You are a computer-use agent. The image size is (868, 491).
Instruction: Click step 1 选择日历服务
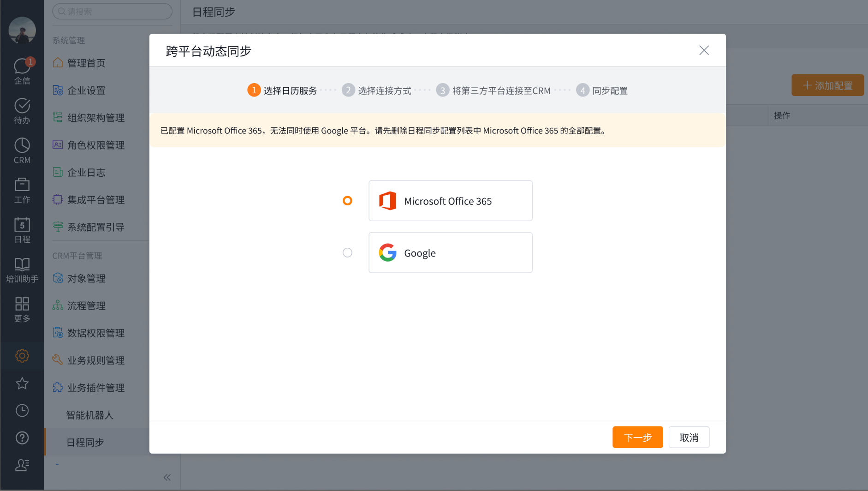click(x=282, y=90)
